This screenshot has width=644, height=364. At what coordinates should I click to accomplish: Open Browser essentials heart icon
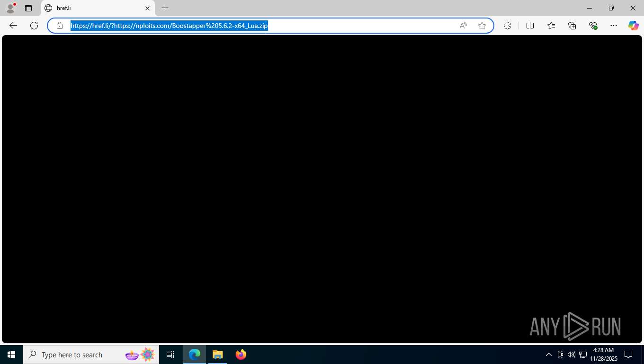[593, 26]
